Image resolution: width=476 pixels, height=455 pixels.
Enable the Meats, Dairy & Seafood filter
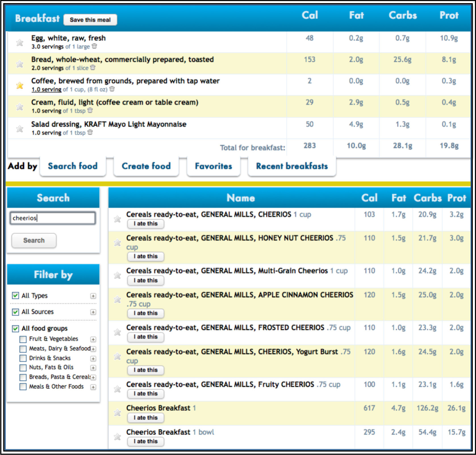click(23, 349)
